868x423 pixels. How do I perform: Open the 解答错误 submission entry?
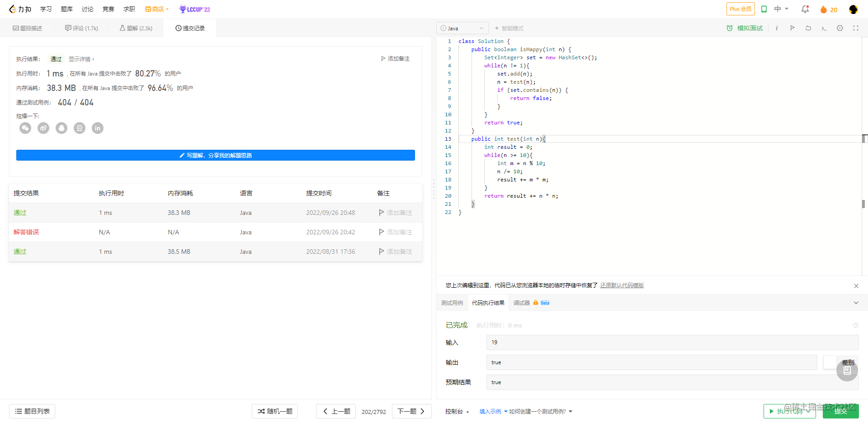(26, 232)
